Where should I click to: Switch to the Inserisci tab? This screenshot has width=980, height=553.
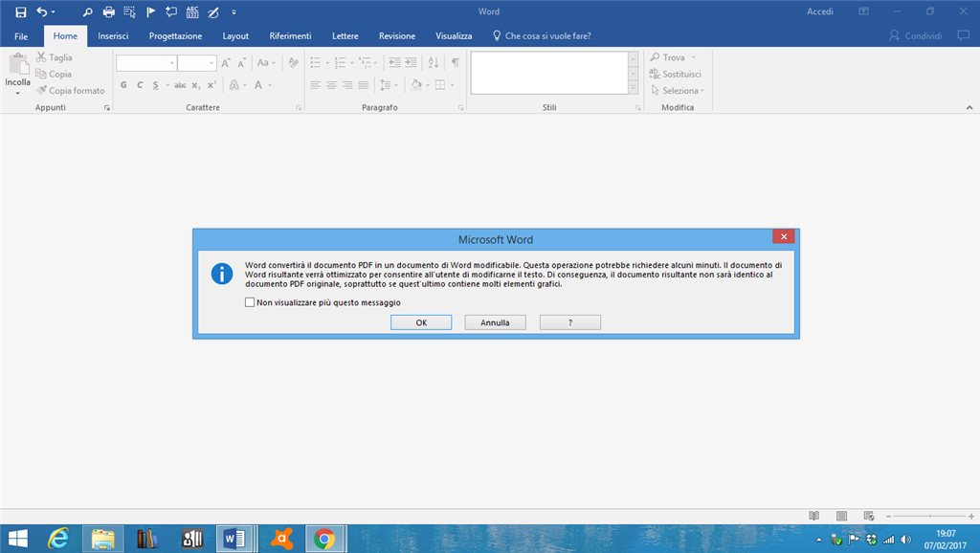click(x=113, y=36)
